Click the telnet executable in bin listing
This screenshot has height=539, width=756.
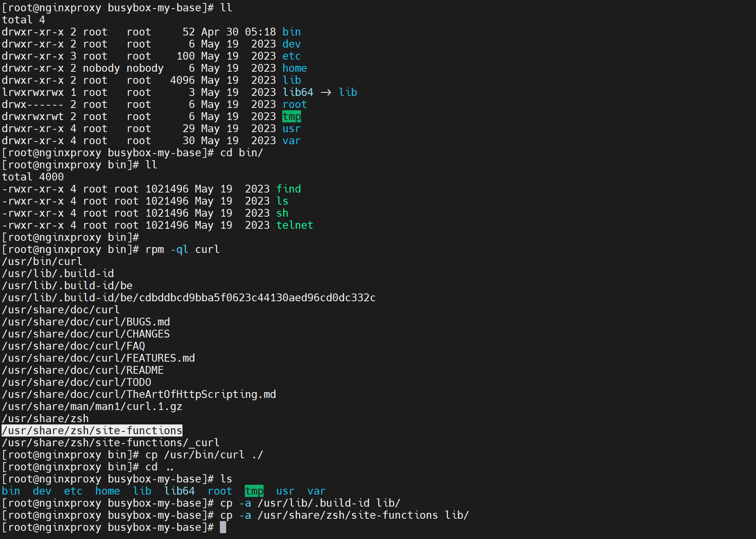click(294, 225)
